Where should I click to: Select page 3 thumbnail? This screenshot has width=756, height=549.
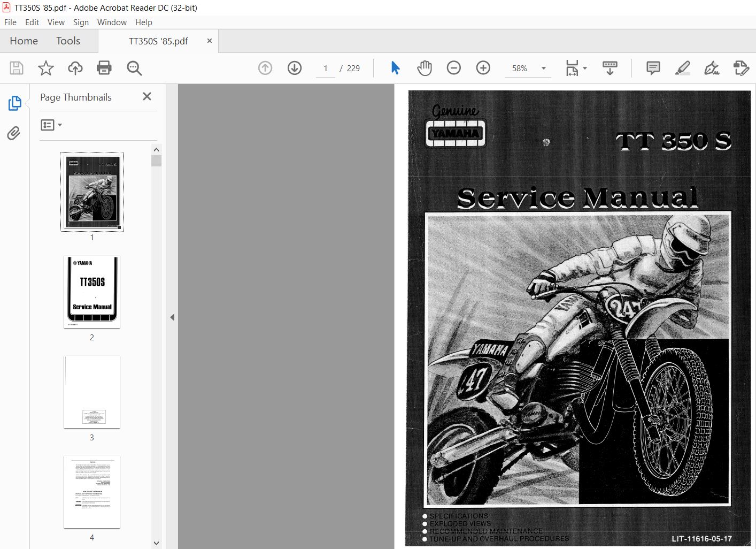pos(92,392)
